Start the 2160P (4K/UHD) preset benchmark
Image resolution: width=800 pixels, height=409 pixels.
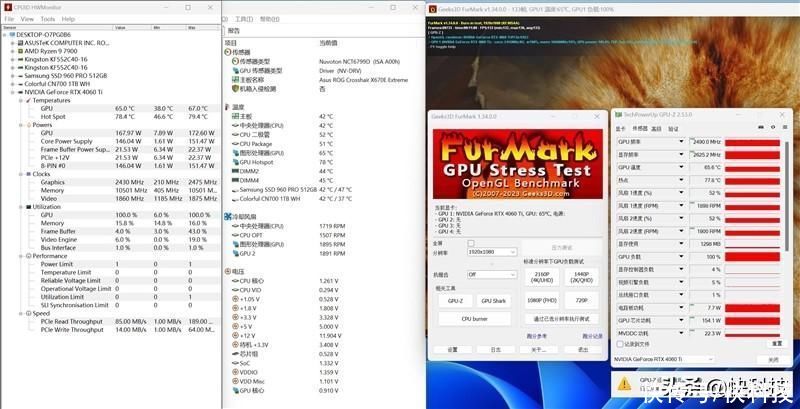[541, 277]
